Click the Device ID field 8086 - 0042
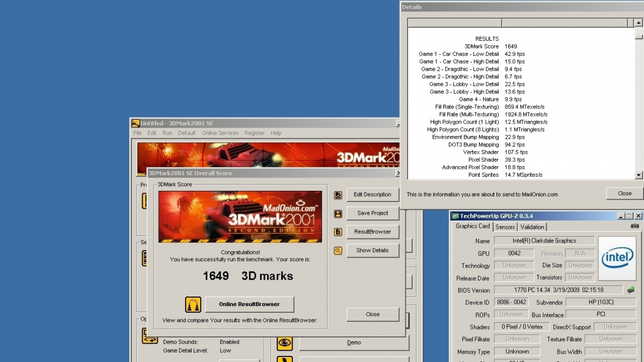The height and width of the screenshot is (362, 644). click(512, 302)
